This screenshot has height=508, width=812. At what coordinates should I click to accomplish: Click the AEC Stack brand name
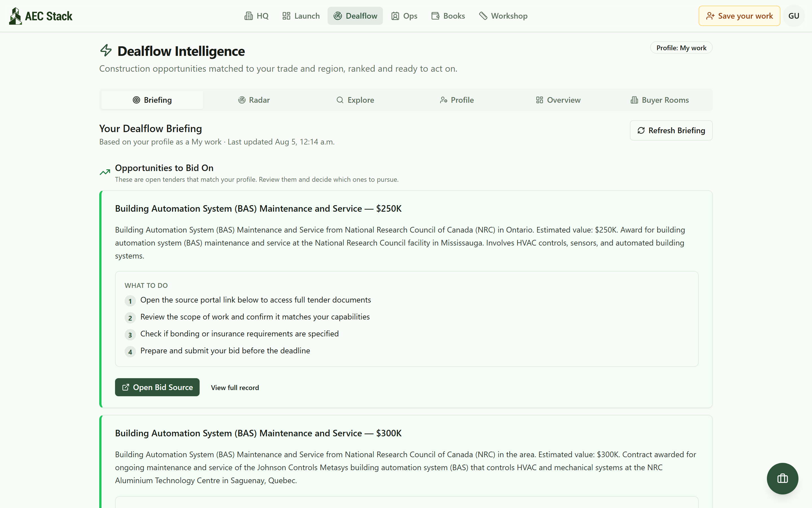tap(49, 16)
